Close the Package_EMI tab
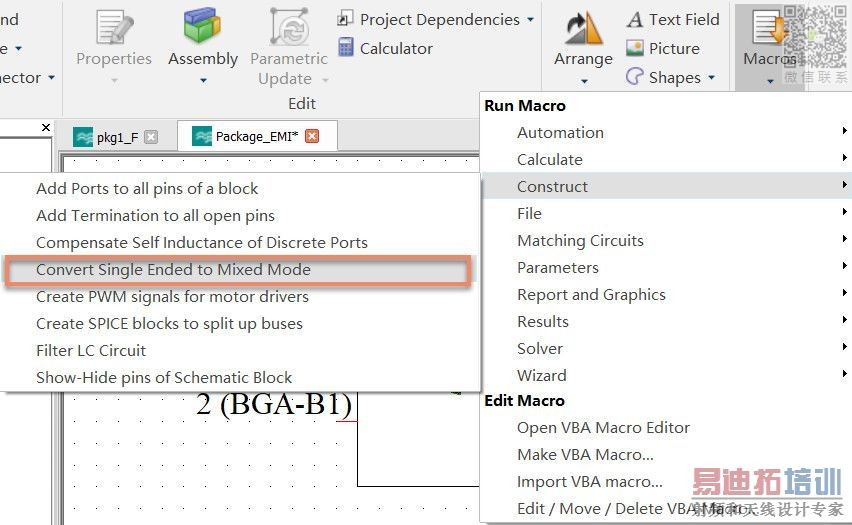The width and height of the screenshot is (852, 525). pyautogui.click(x=312, y=137)
